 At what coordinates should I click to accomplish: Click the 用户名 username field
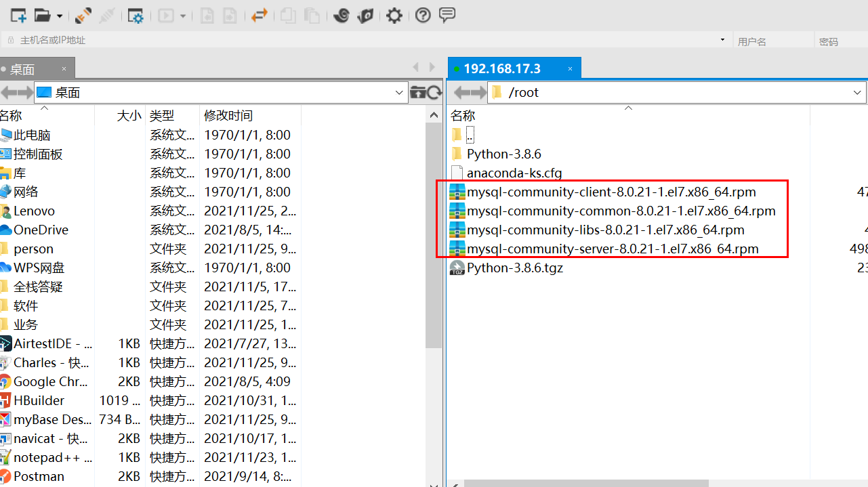(774, 41)
